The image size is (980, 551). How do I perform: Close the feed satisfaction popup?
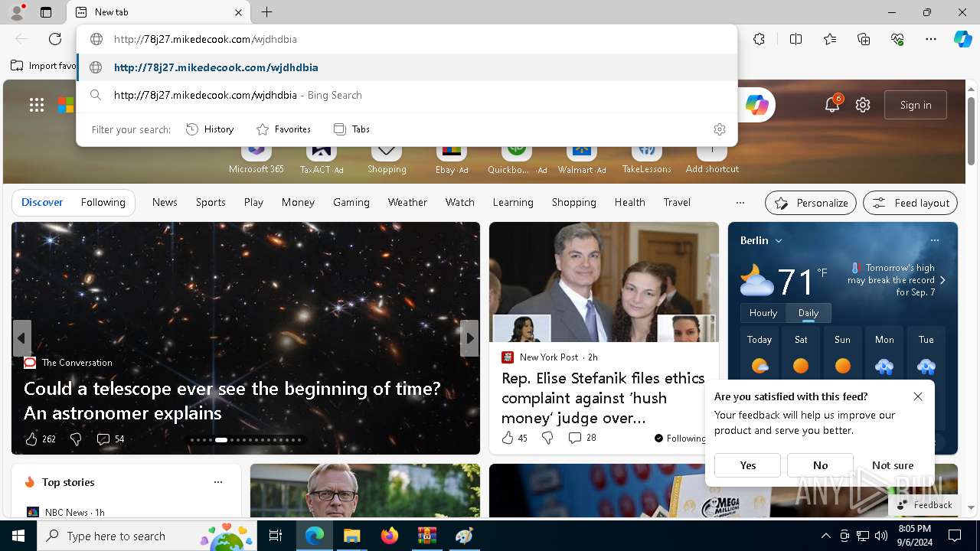tap(918, 396)
